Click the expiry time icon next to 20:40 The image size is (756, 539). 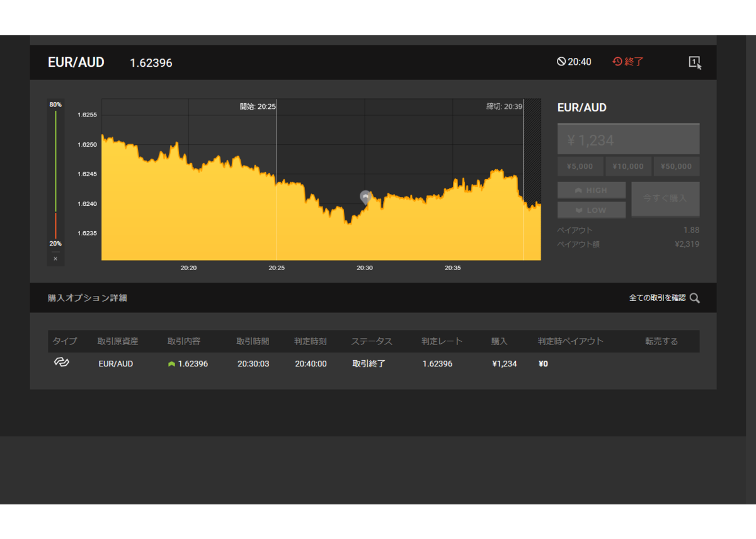pyautogui.click(x=561, y=62)
